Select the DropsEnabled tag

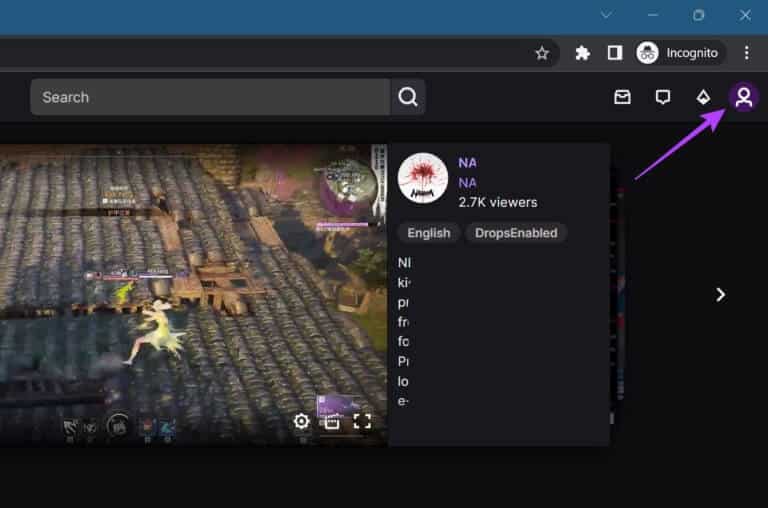tap(516, 233)
